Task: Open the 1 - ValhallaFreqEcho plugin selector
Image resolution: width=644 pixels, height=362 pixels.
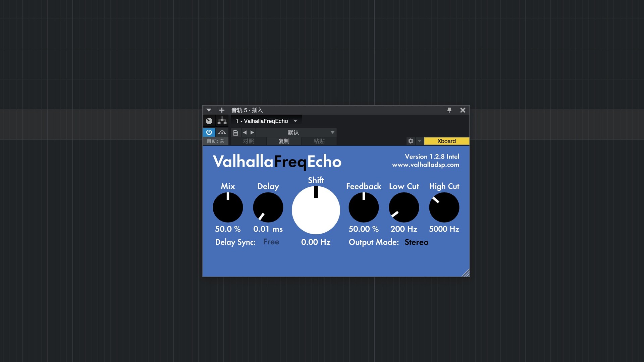Action: (x=266, y=121)
